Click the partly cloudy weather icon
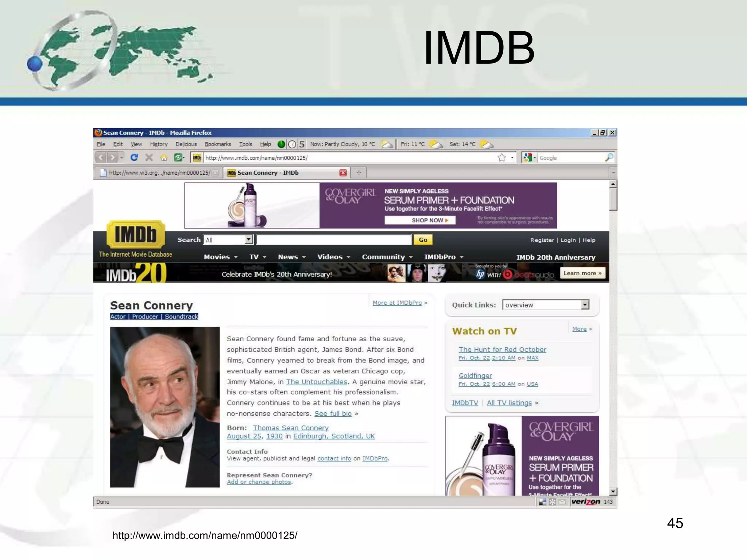The width and height of the screenshot is (747, 560). pos(387,144)
